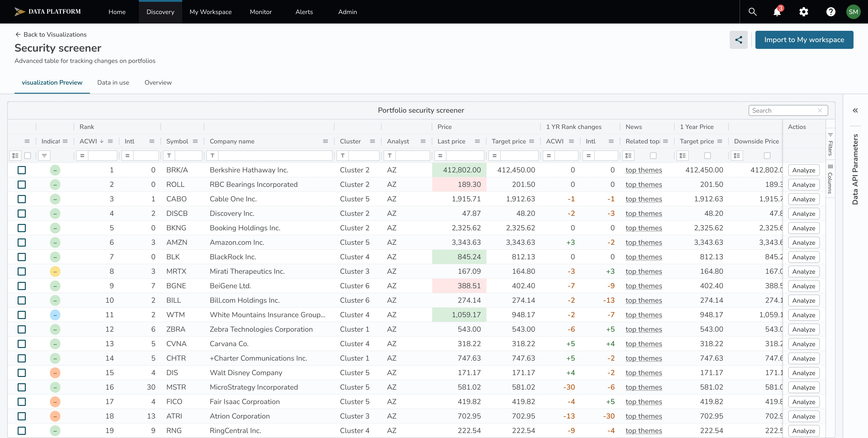Go back using Back to Visualizations arrow
Image resolution: width=868 pixels, height=438 pixels.
(x=18, y=34)
